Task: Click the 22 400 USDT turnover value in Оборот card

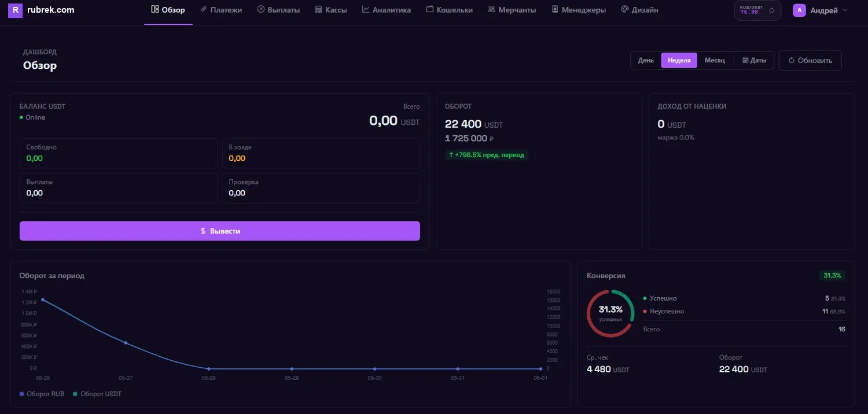Action: click(474, 124)
